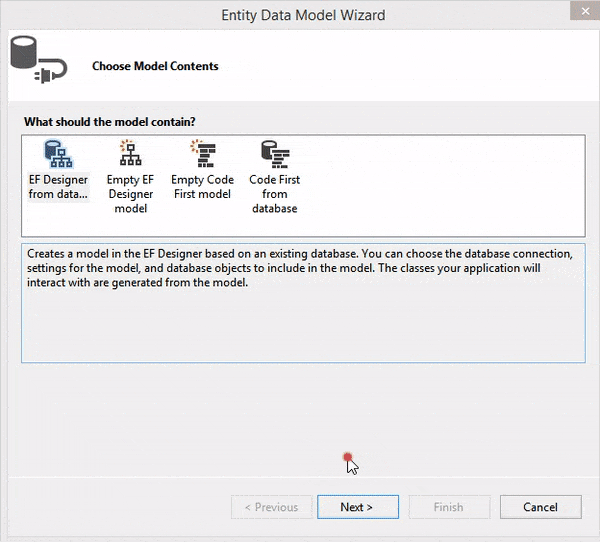Close the wizard window with X
Viewport: 600px width, 542px height.
point(585,11)
